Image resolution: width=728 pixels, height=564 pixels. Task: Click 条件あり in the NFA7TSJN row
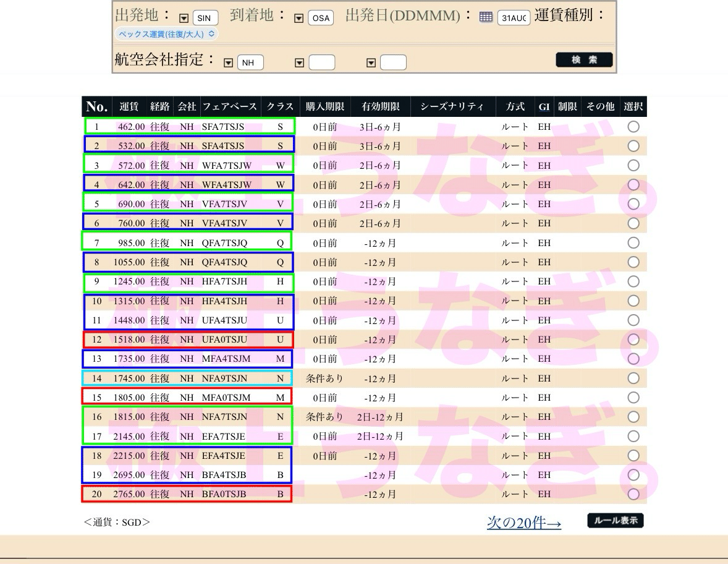[324, 417]
